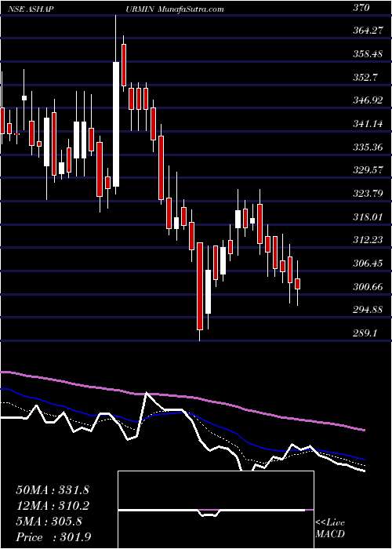The height and width of the screenshot is (549, 392).
Task: Click the 358.48 price axis label
Action: pos(366,54)
